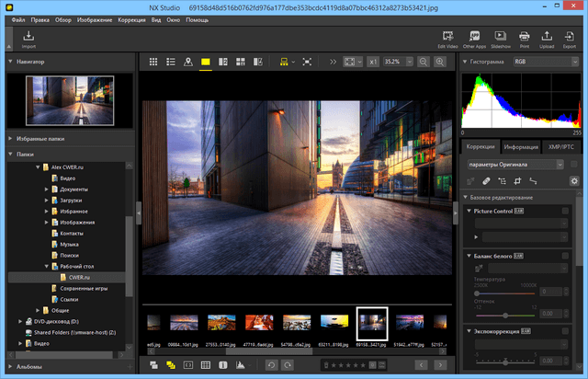This screenshot has height=379, width=588.
Task: Start the Slideshow
Action: (x=501, y=38)
